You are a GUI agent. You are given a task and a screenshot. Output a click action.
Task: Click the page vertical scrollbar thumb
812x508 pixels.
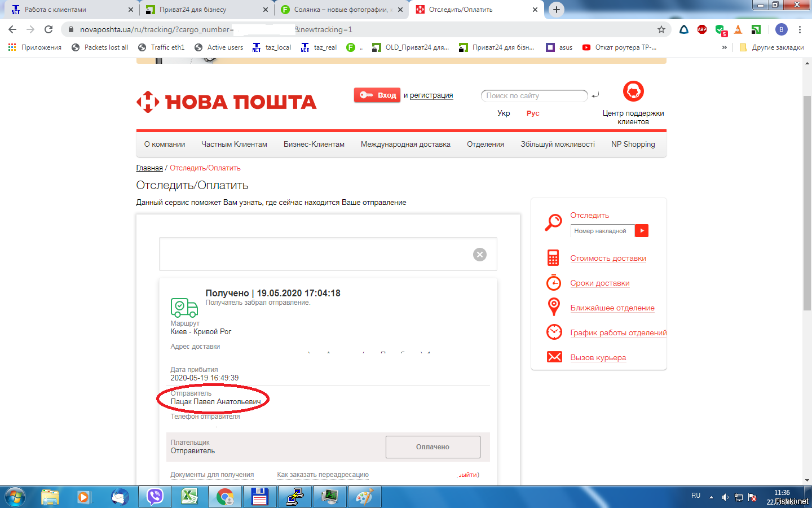807,203
